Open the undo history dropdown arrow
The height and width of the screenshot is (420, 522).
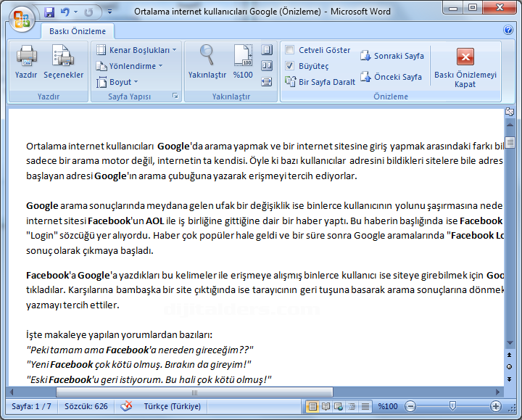(x=75, y=12)
